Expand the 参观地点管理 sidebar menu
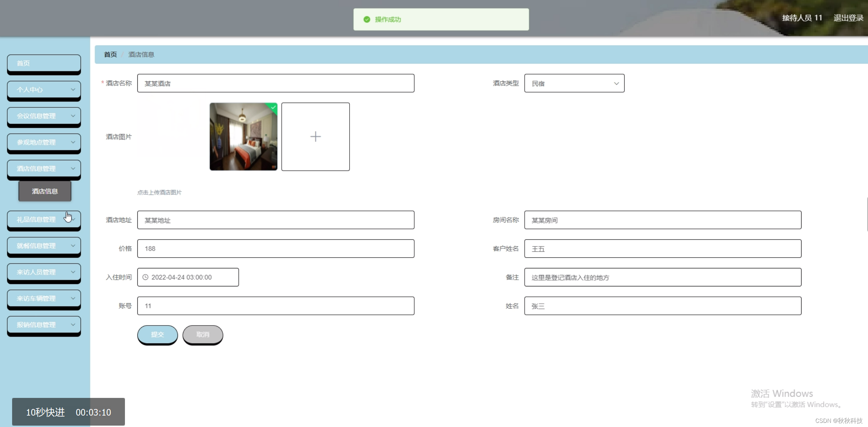The height and width of the screenshot is (427, 868). click(44, 142)
